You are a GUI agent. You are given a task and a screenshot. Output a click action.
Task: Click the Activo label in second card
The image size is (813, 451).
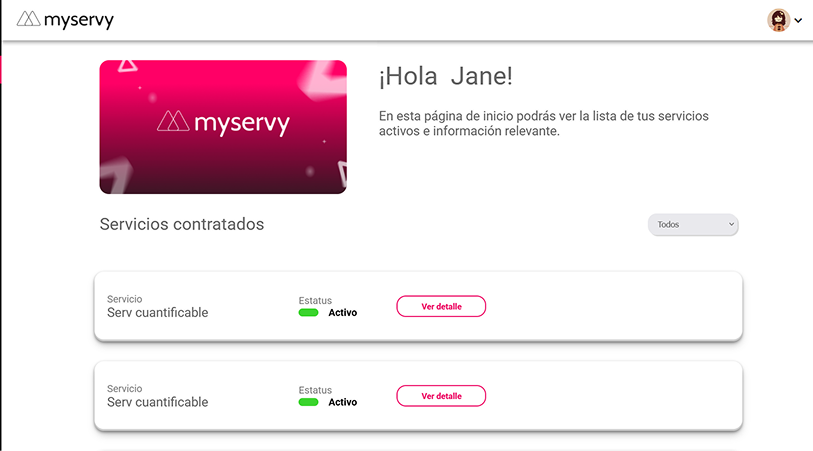pyautogui.click(x=343, y=402)
